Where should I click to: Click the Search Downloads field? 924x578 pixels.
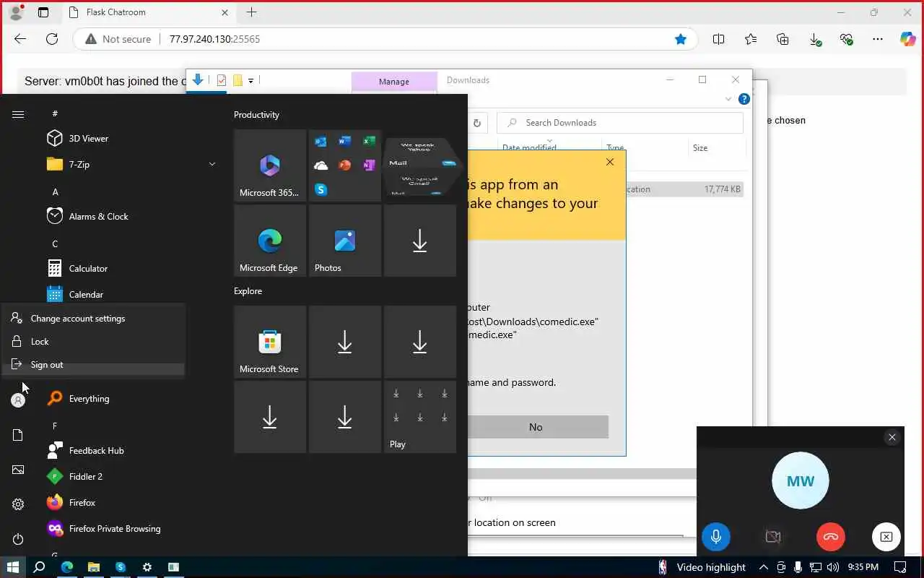point(620,123)
